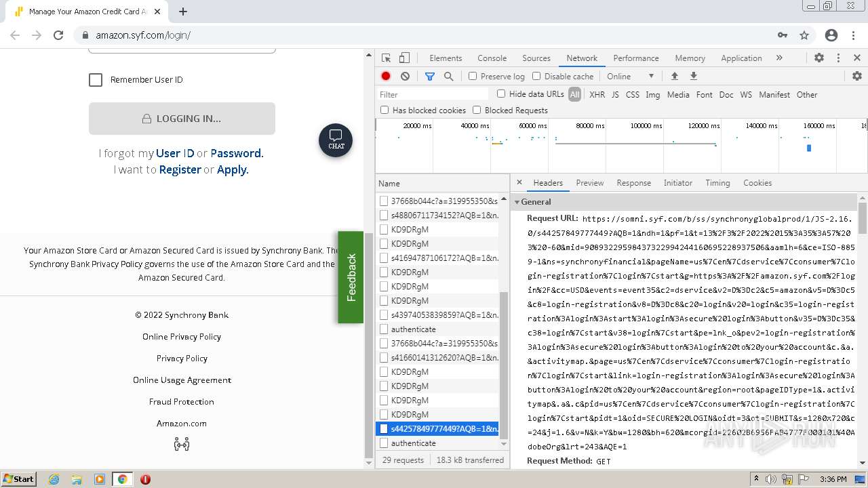Screen dimensions: 868x488
Task: Filter requests by Img type
Action: tap(653, 95)
